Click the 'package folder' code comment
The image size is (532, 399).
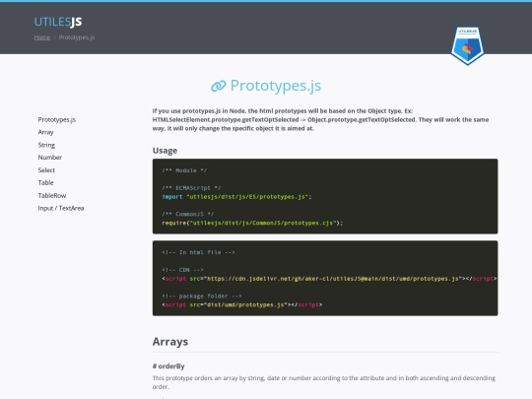[x=202, y=296]
